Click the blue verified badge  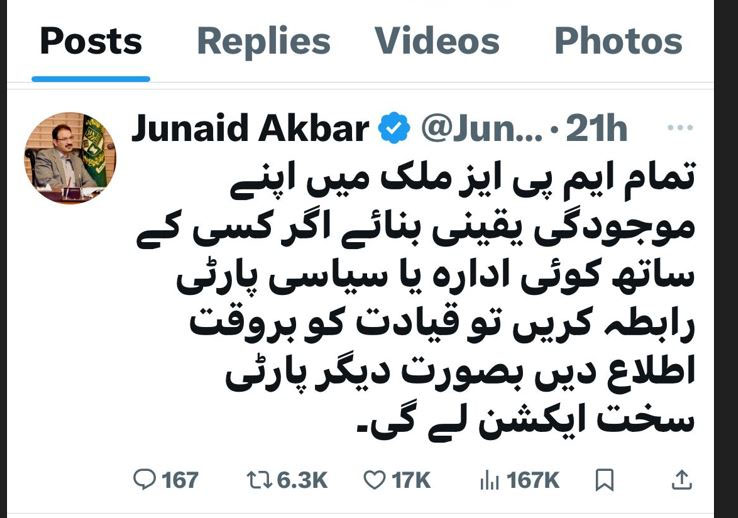click(x=394, y=128)
